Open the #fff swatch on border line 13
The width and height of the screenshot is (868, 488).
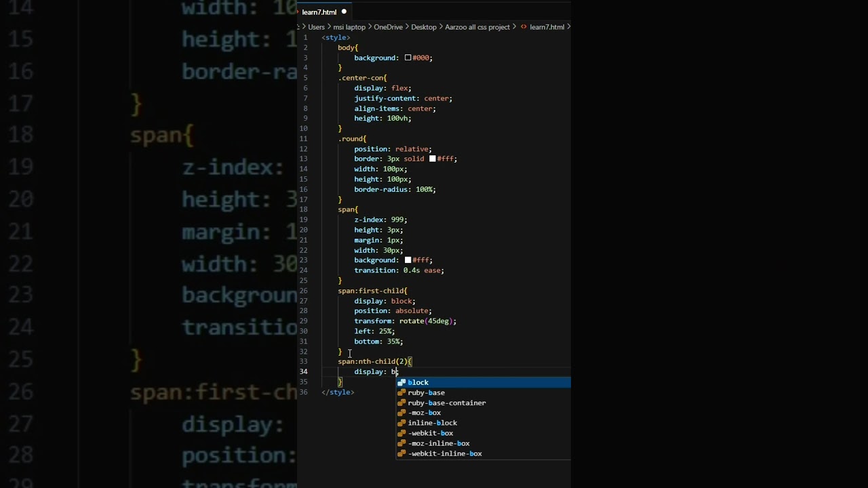coord(433,159)
